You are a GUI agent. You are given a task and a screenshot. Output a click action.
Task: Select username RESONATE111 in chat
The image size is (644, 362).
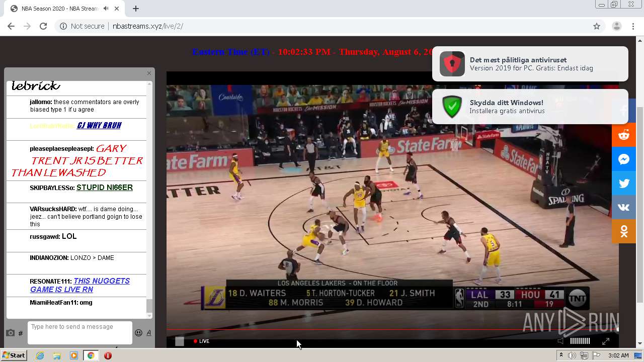51,281
